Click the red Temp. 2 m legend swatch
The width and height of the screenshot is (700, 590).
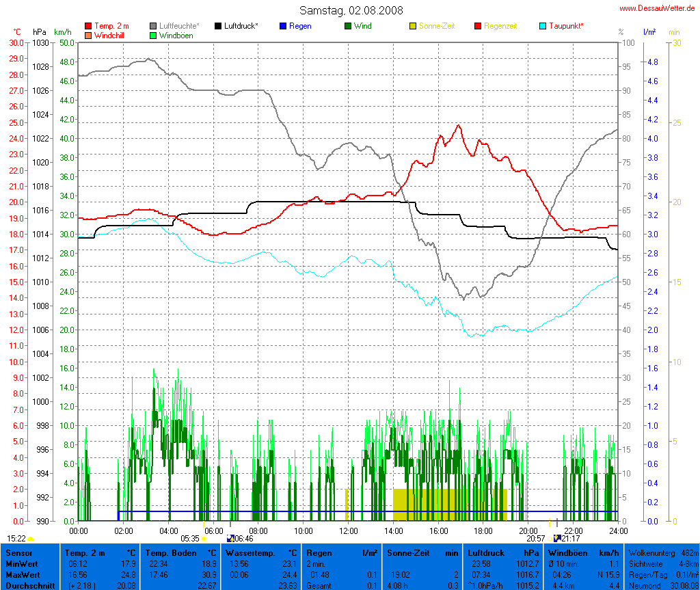point(88,26)
